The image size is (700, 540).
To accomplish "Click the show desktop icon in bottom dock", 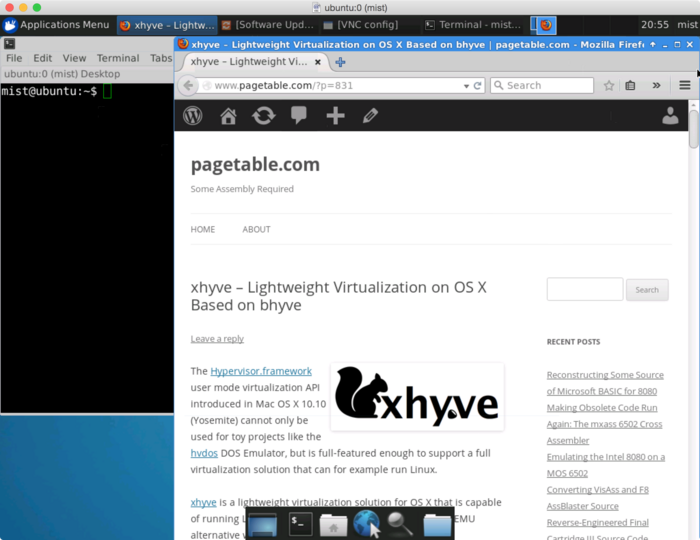I will [x=262, y=525].
